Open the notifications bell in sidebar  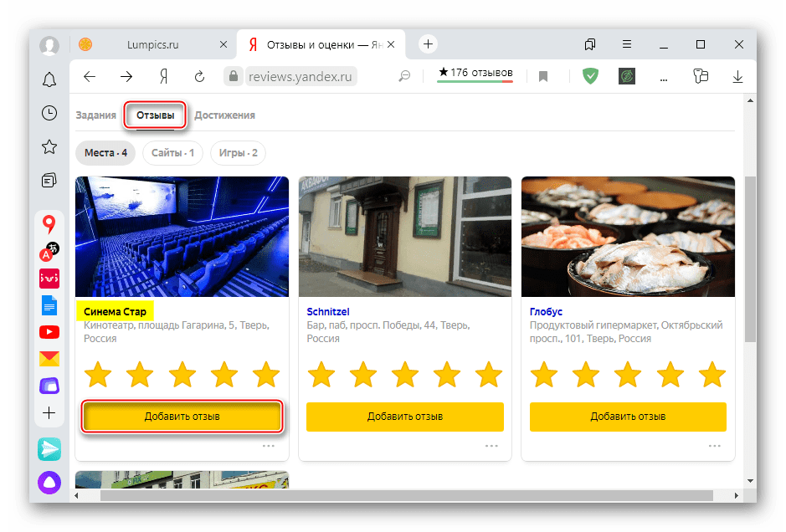point(49,79)
